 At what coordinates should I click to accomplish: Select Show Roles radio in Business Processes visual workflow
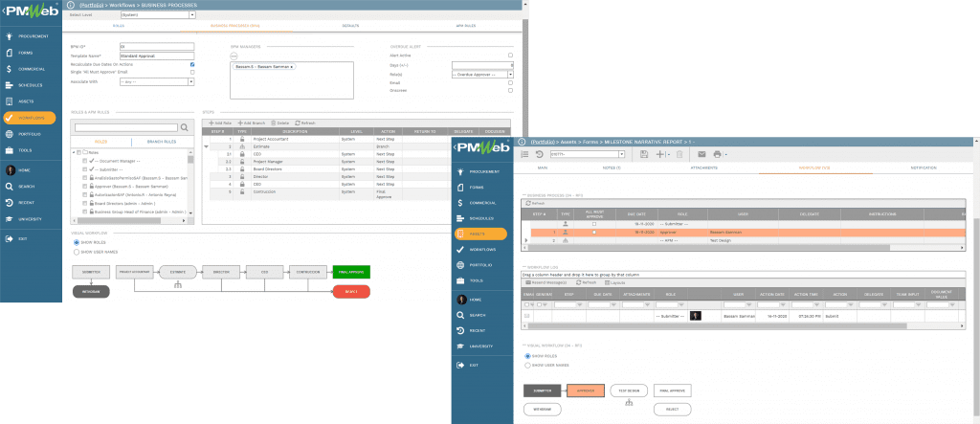coord(77,243)
